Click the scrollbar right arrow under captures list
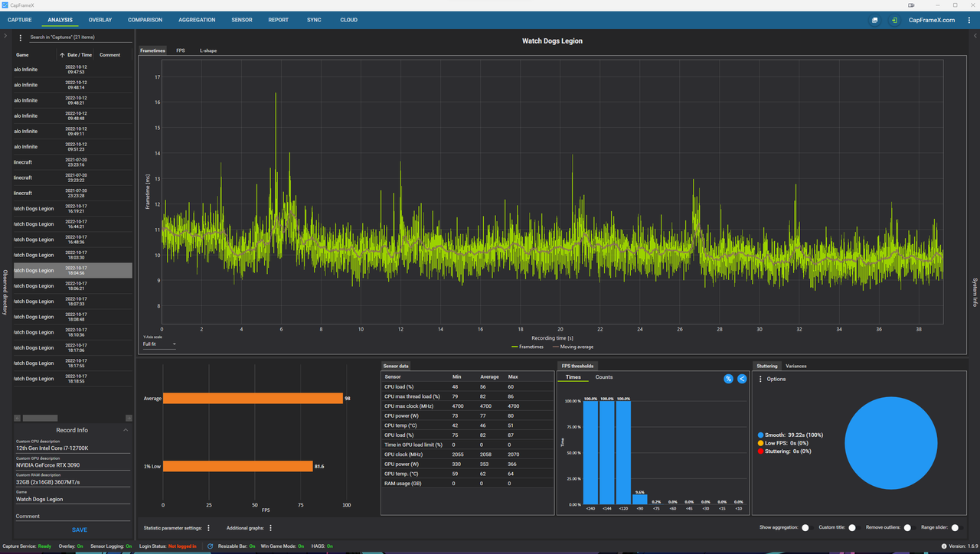 click(x=129, y=419)
